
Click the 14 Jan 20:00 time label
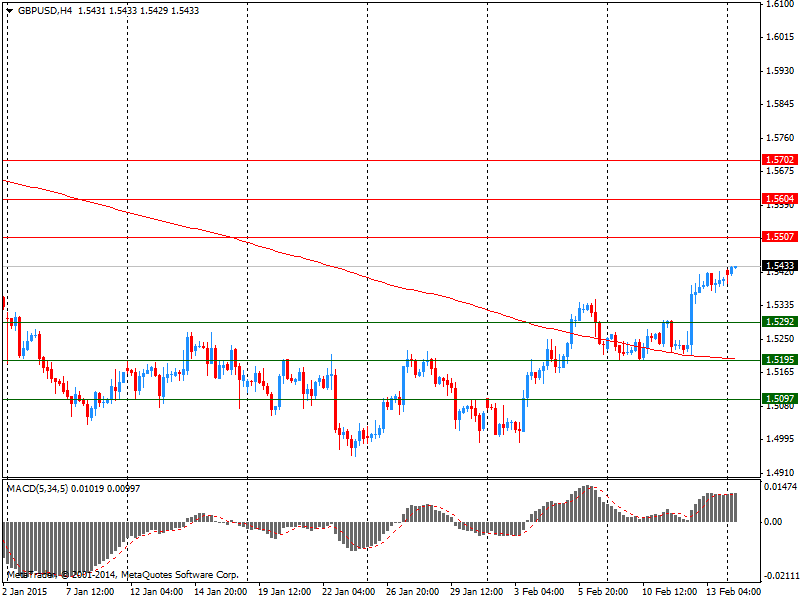click(x=220, y=592)
